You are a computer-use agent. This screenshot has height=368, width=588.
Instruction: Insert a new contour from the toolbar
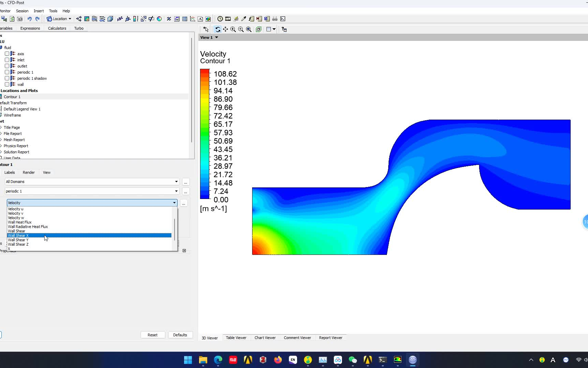[x=86, y=19]
